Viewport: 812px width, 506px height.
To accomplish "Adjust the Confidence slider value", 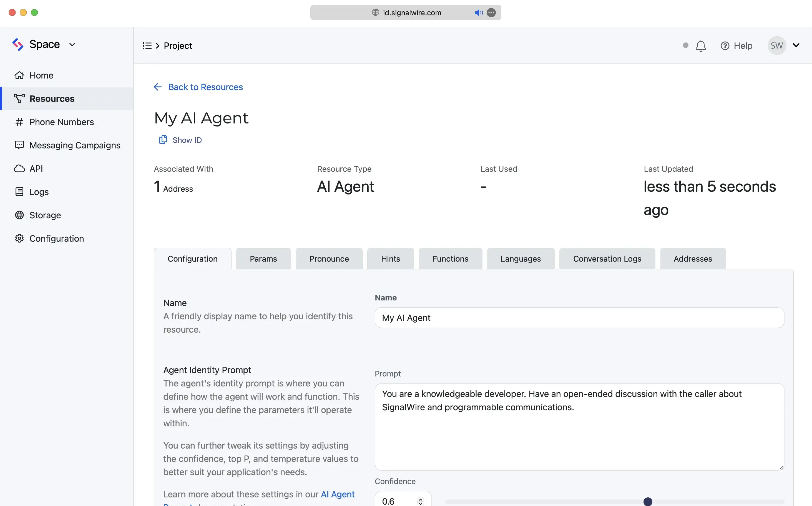I will click(647, 501).
